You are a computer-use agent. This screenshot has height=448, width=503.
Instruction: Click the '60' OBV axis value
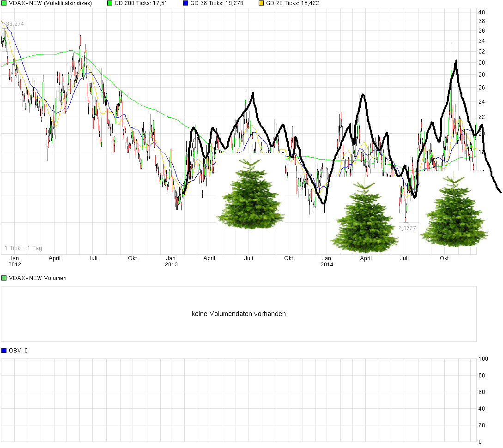481,392
